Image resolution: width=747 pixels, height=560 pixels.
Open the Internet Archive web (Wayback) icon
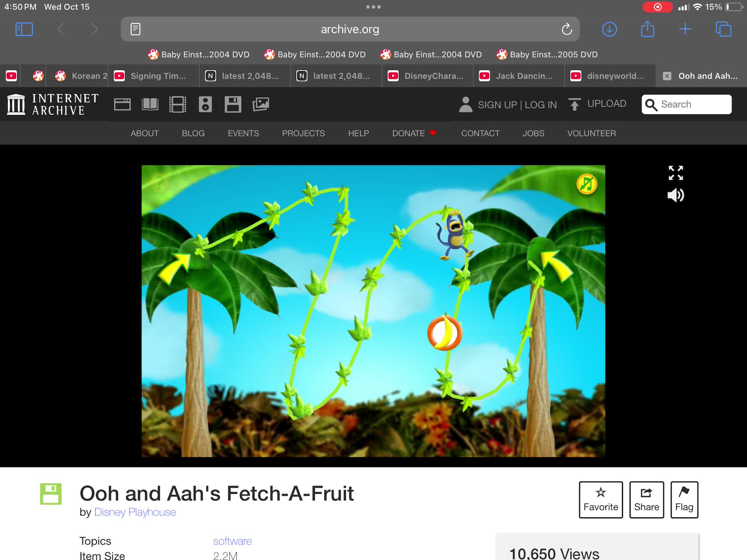tap(122, 104)
